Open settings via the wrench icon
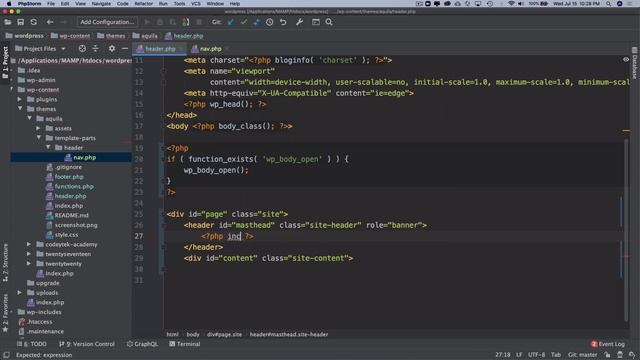 click(299, 22)
